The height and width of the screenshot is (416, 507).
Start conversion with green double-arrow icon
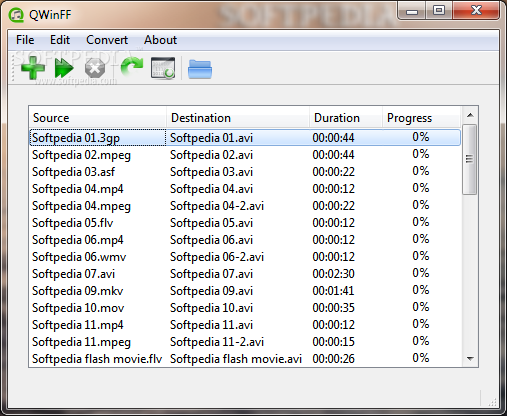tap(64, 68)
